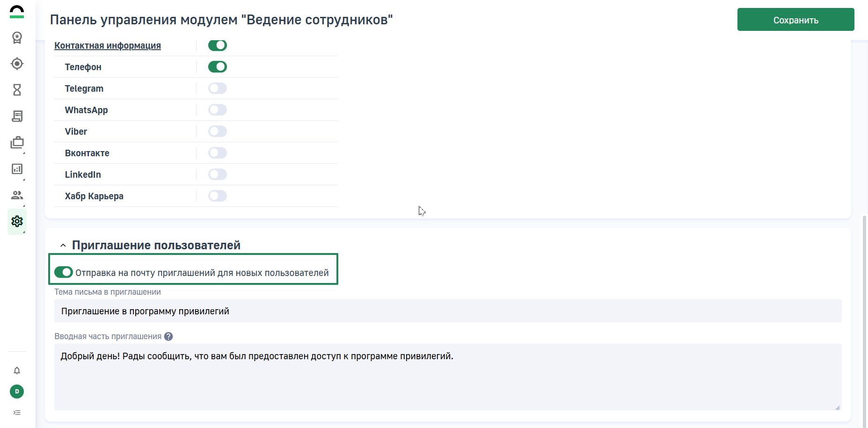Click the hourglass sidebar icon

click(x=17, y=90)
